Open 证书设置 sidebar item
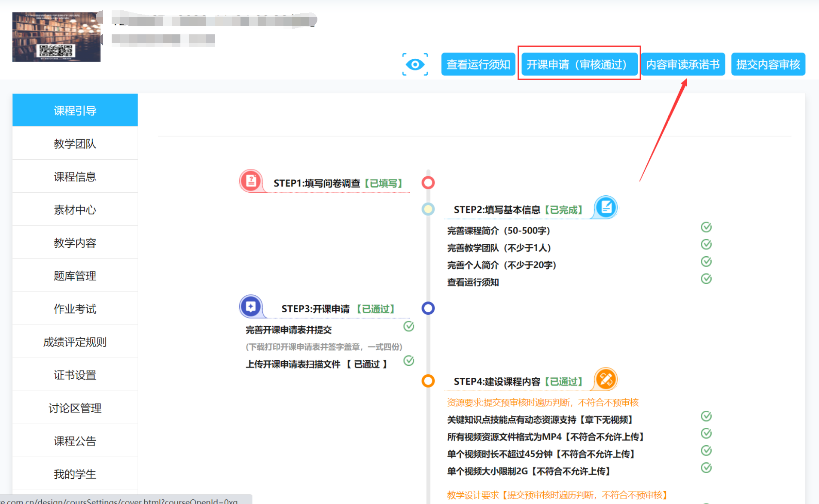 point(75,375)
